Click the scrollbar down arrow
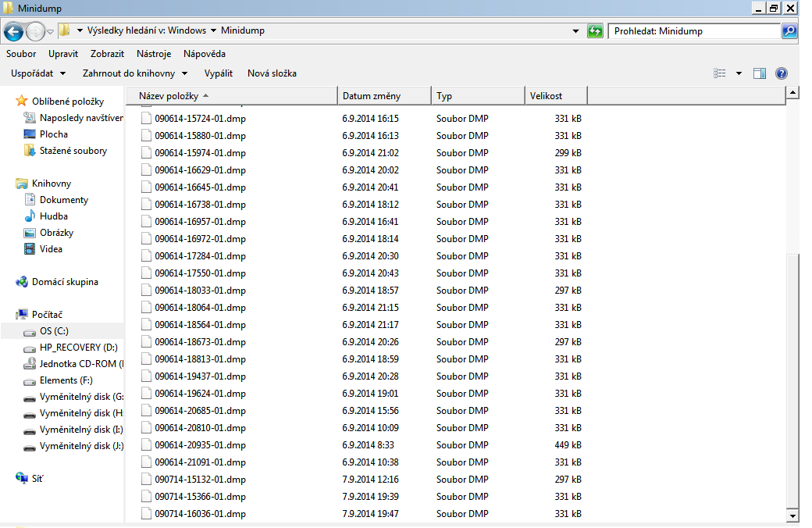This screenshot has height=528, width=812. point(792,516)
